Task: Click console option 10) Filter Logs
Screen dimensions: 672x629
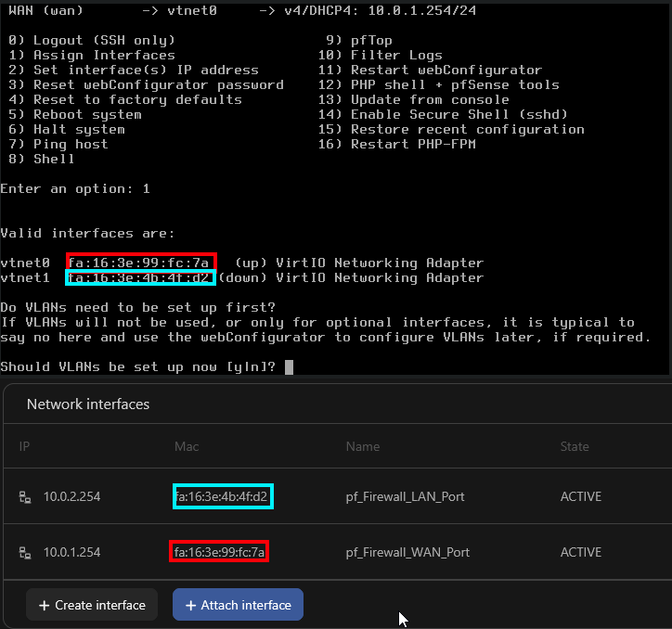Action: point(381,56)
